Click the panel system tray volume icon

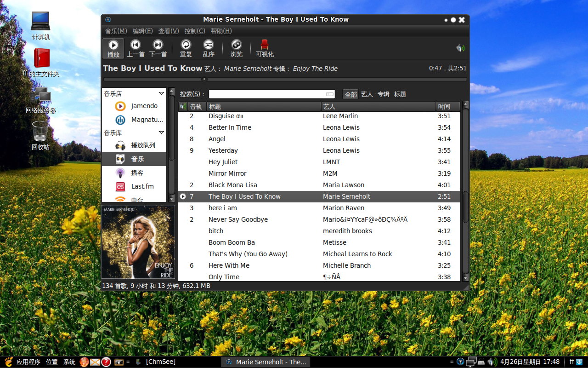(x=492, y=362)
